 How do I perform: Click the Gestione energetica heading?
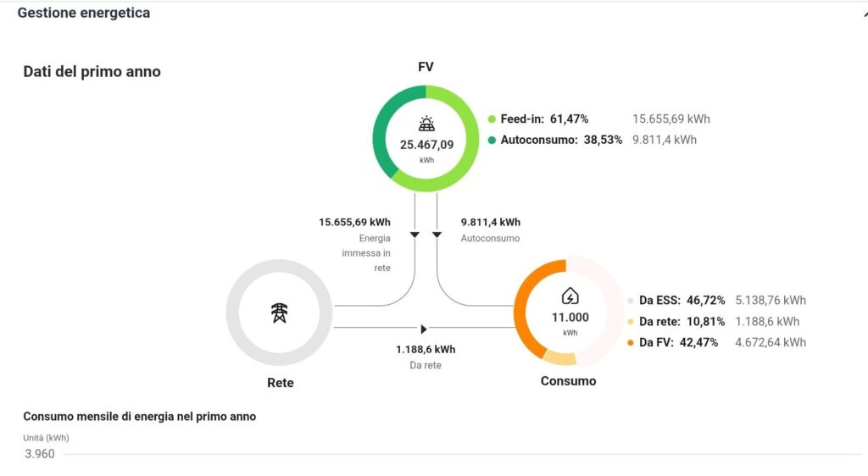(84, 13)
